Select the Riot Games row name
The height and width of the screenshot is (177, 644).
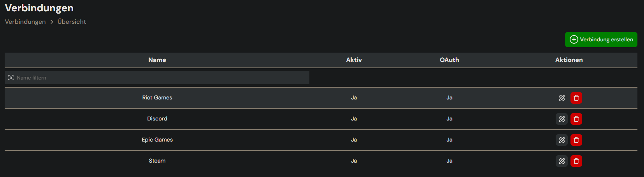coord(157,97)
